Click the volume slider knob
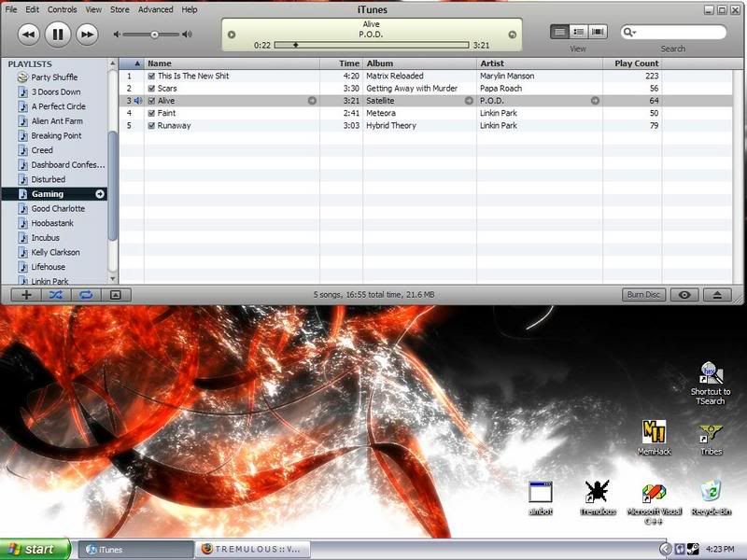This screenshot has width=747, height=560. (x=154, y=35)
